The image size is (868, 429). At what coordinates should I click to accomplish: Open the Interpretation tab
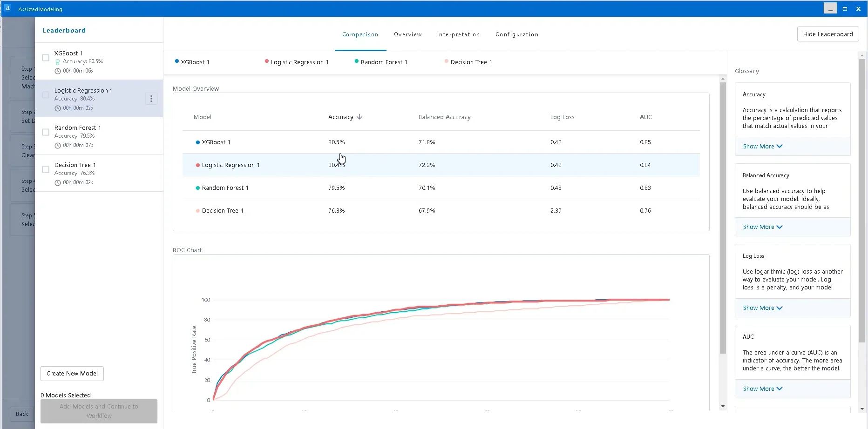pos(458,34)
